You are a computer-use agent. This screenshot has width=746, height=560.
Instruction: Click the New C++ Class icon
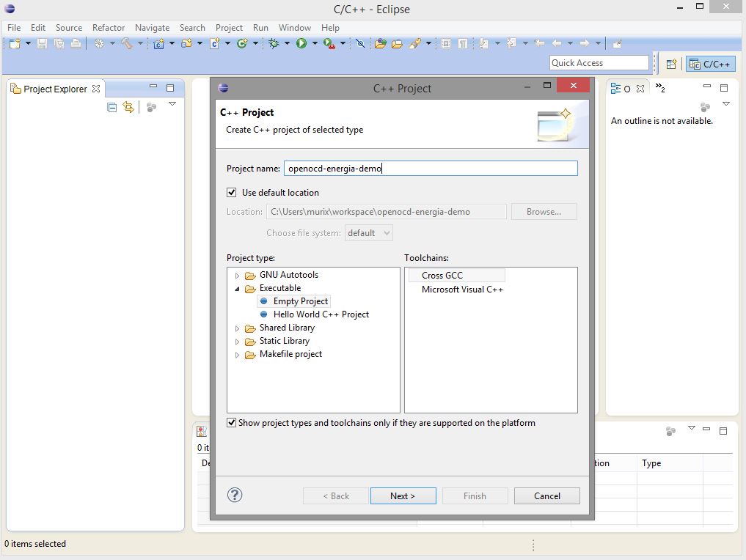click(242, 44)
